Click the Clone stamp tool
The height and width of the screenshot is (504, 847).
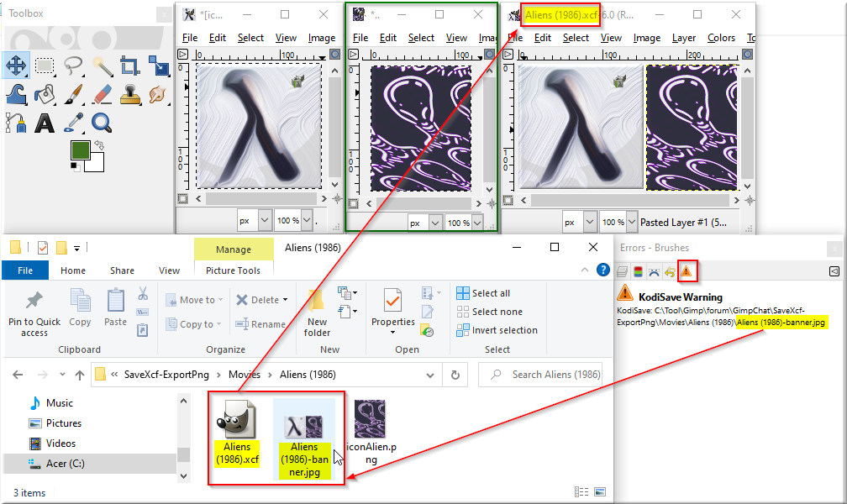130,95
